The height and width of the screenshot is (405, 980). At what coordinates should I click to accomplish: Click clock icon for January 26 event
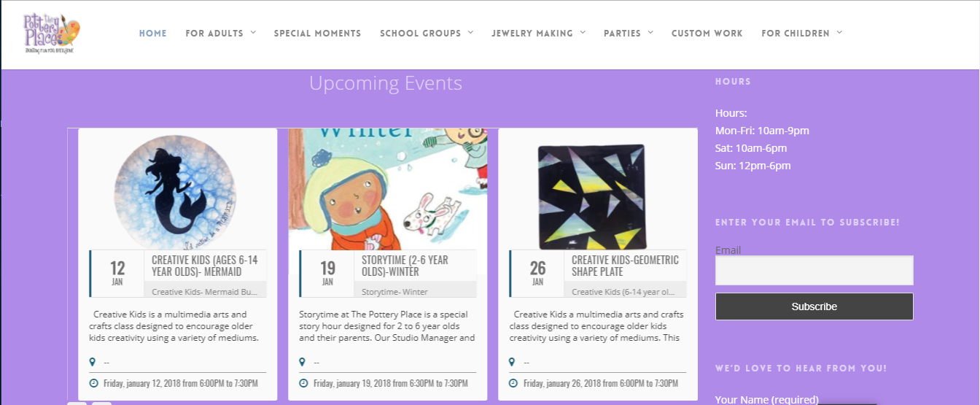tap(513, 383)
